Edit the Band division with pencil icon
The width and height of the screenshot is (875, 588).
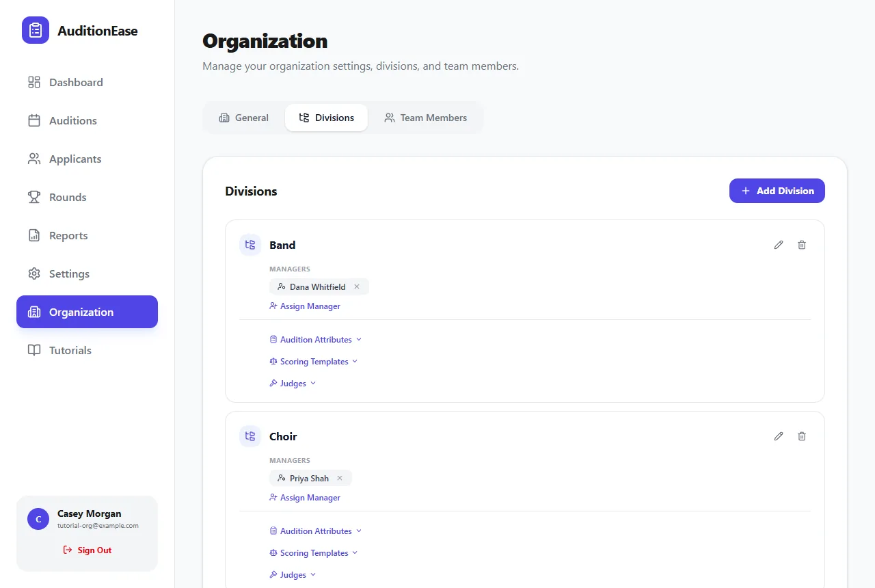point(779,245)
